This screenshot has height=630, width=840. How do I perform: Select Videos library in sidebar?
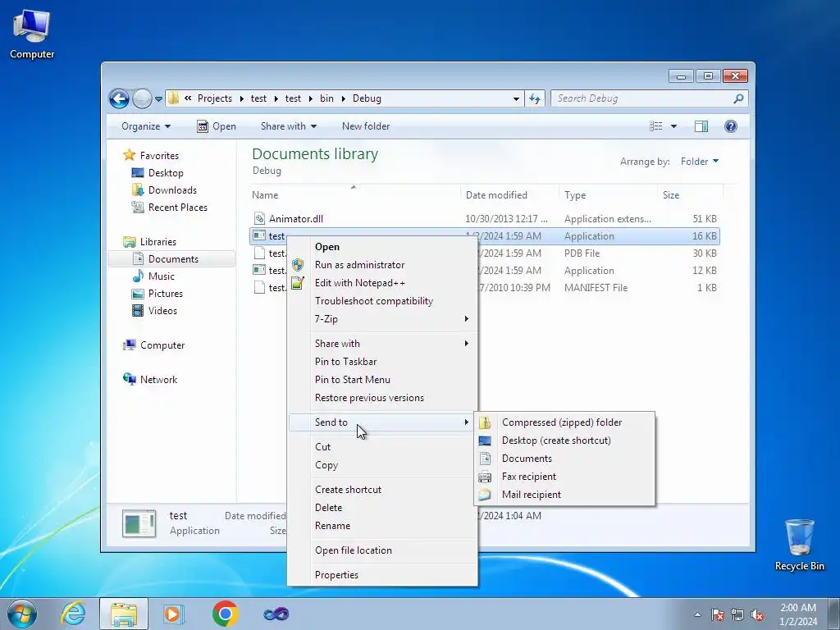(162, 311)
